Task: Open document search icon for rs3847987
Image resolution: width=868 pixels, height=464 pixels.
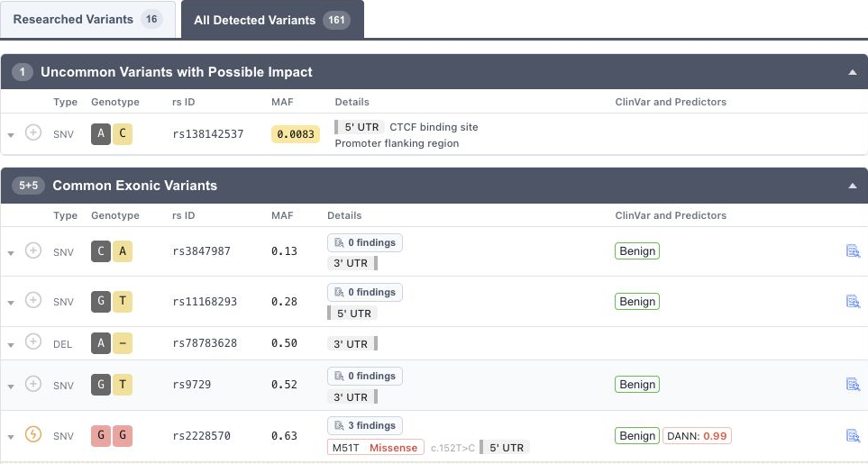Action: pyautogui.click(x=853, y=251)
